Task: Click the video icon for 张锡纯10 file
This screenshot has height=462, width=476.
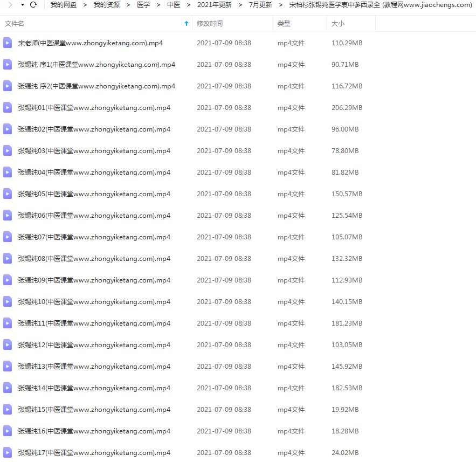Action: (8, 301)
